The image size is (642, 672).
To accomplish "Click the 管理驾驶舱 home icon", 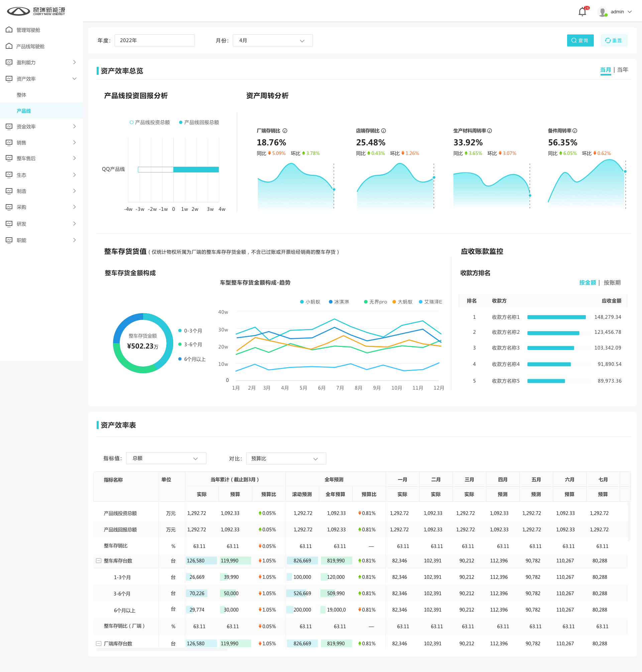I will pyautogui.click(x=9, y=30).
